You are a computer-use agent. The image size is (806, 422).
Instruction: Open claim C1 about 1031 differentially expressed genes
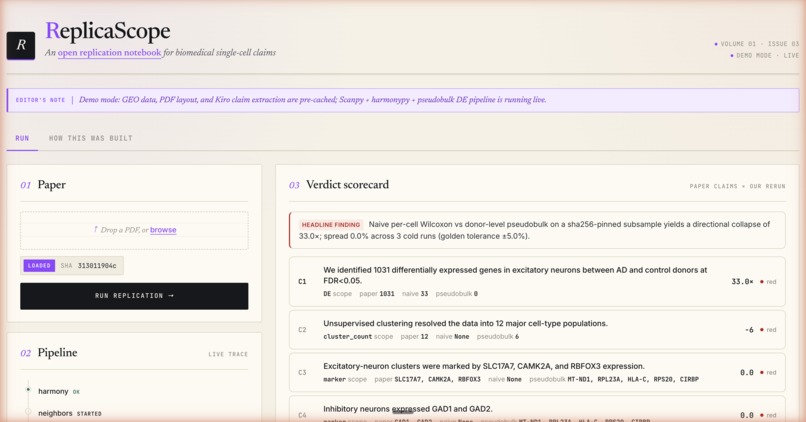click(537, 281)
